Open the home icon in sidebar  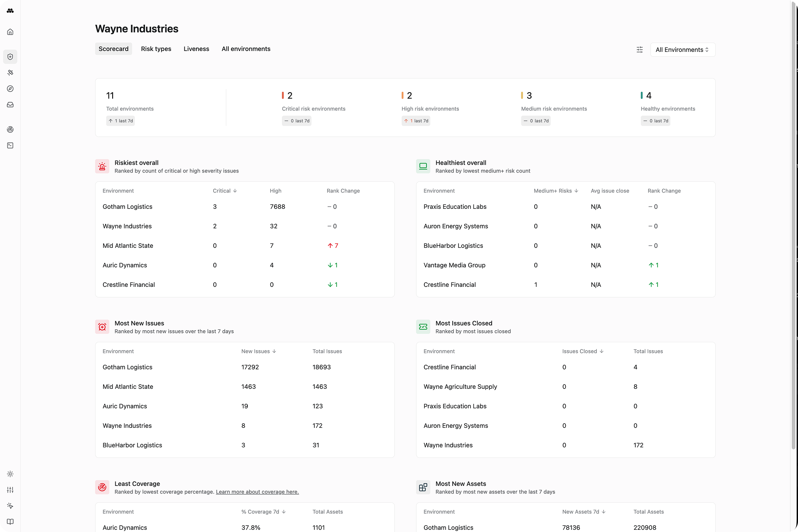[10, 32]
